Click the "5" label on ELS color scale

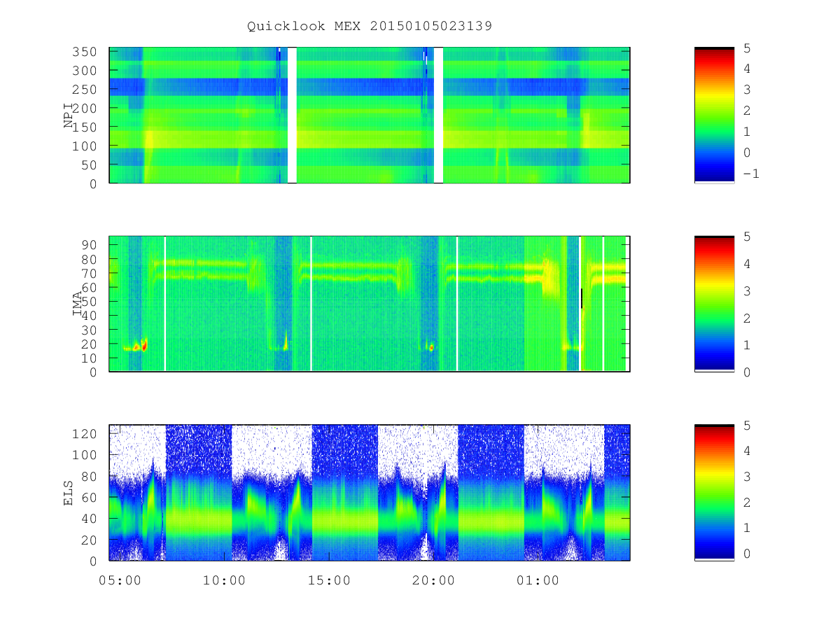point(747,425)
